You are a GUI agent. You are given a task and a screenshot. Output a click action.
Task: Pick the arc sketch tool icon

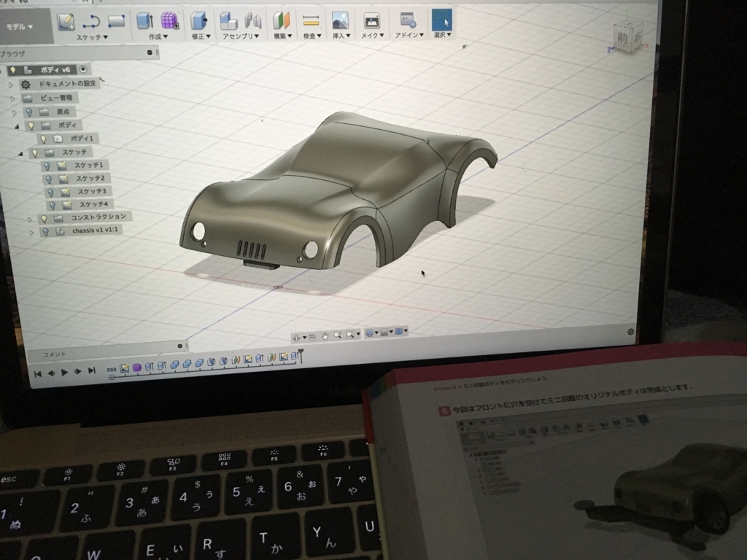coord(91,21)
